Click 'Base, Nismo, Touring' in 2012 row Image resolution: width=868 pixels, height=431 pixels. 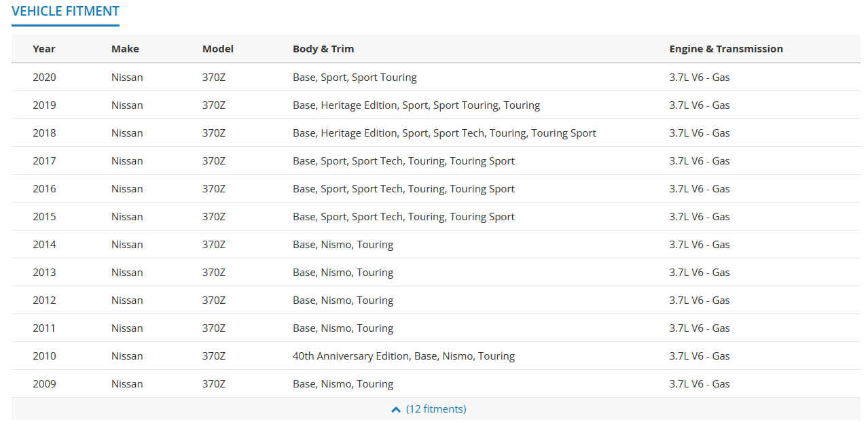pyautogui.click(x=343, y=300)
